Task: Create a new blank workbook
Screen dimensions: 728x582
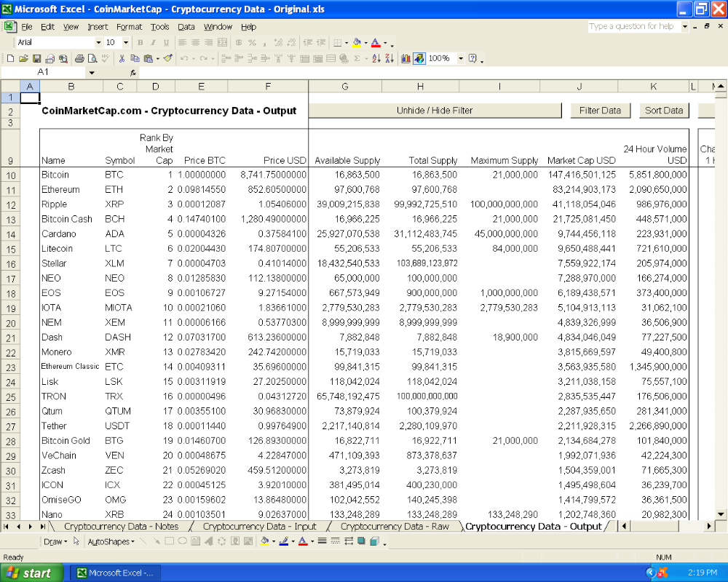Action: [x=10, y=58]
